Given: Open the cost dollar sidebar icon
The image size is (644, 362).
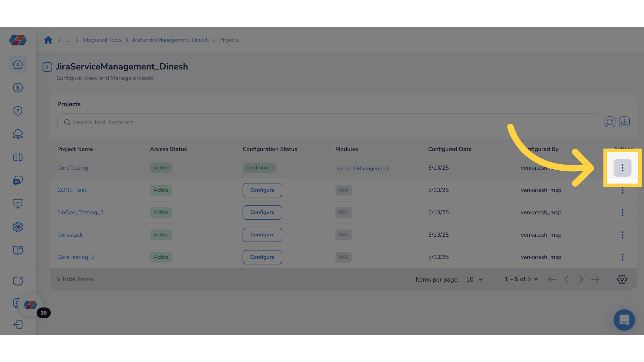Looking at the screenshot, I should click(x=18, y=87).
